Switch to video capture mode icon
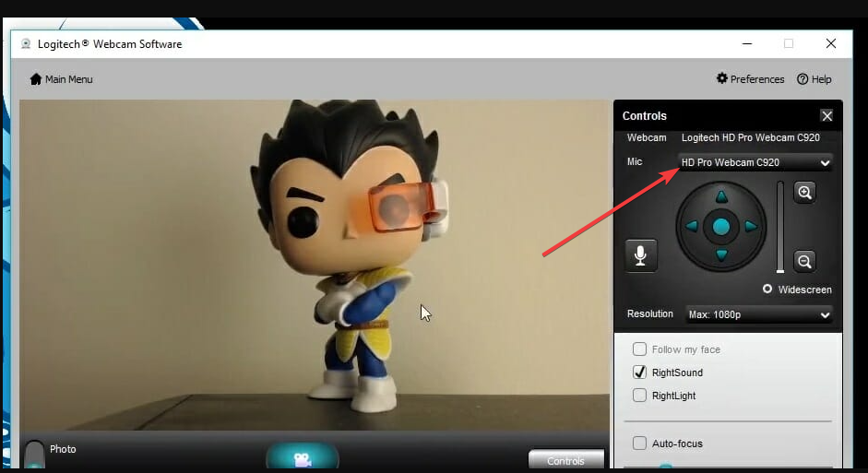868x473 pixels. coord(303,457)
